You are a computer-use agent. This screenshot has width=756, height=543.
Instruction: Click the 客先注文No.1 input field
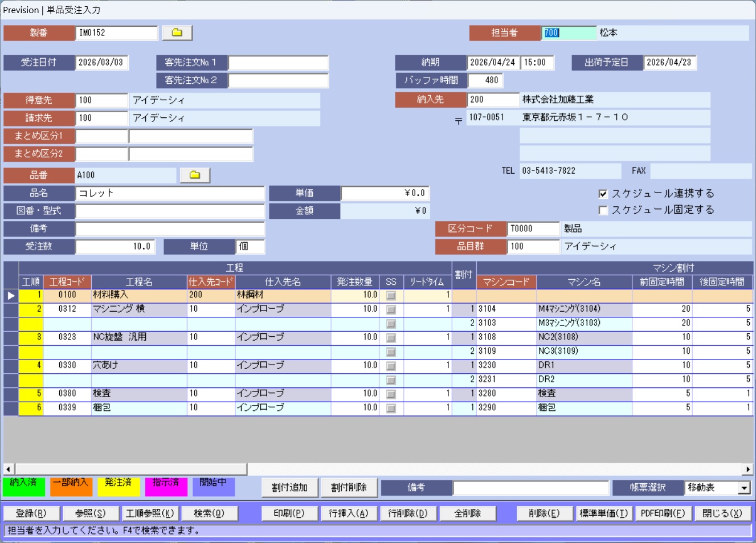(279, 62)
